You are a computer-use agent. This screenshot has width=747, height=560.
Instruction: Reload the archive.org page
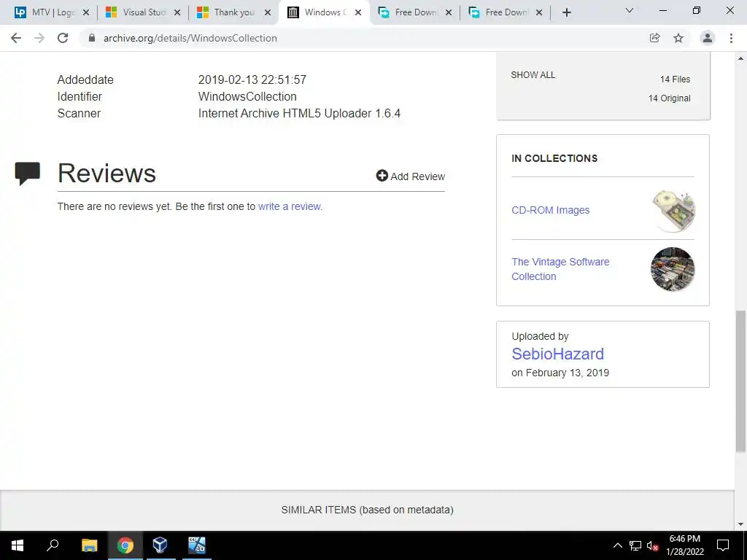[x=63, y=38]
